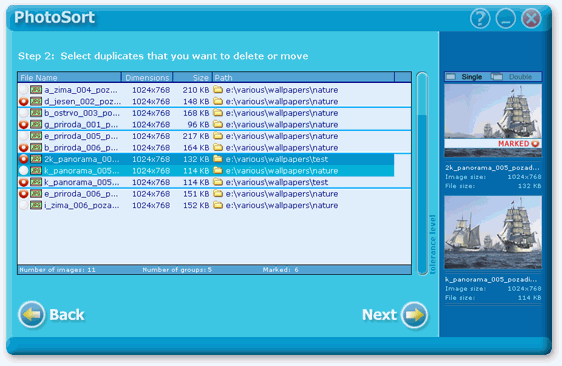Click the MARKED badge on preview
The image size is (562, 366).
point(518,144)
